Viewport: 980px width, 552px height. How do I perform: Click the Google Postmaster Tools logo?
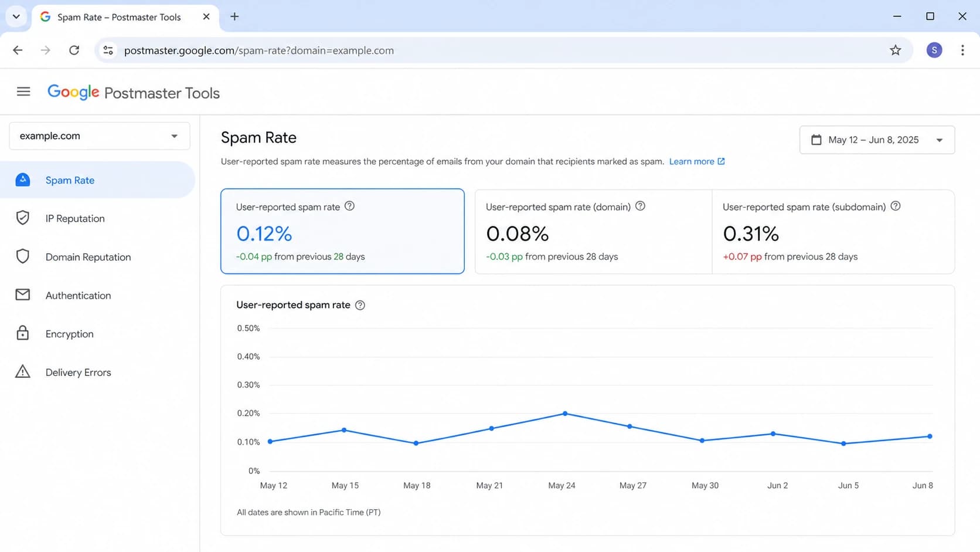point(134,93)
